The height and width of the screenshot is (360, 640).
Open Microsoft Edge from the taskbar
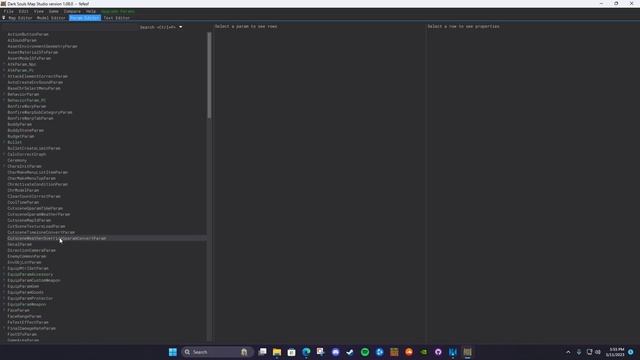306,352
